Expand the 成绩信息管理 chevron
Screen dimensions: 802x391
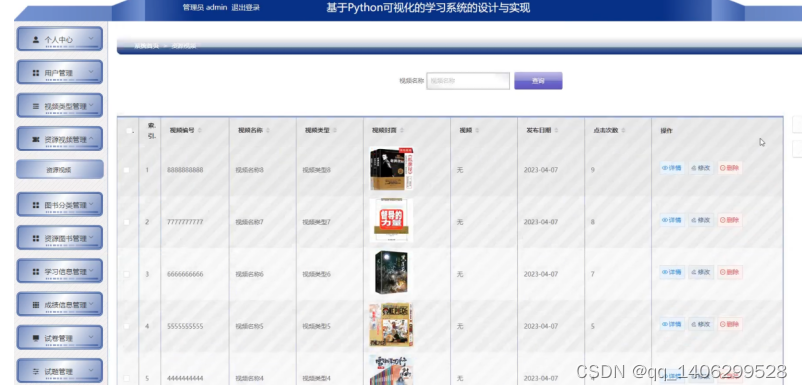click(x=91, y=303)
